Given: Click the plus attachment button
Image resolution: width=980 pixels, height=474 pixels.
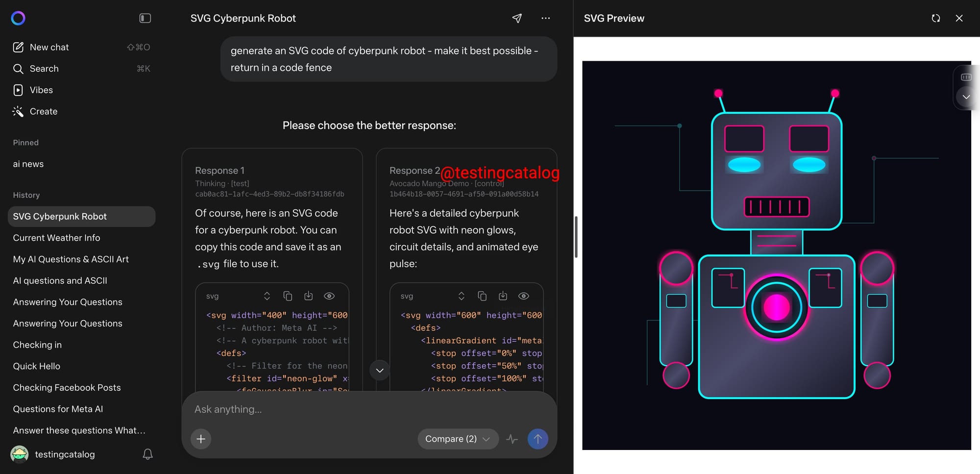Looking at the screenshot, I should [x=201, y=439].
